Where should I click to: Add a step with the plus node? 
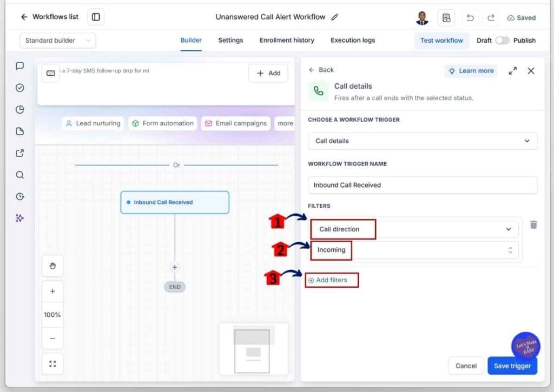175,267
